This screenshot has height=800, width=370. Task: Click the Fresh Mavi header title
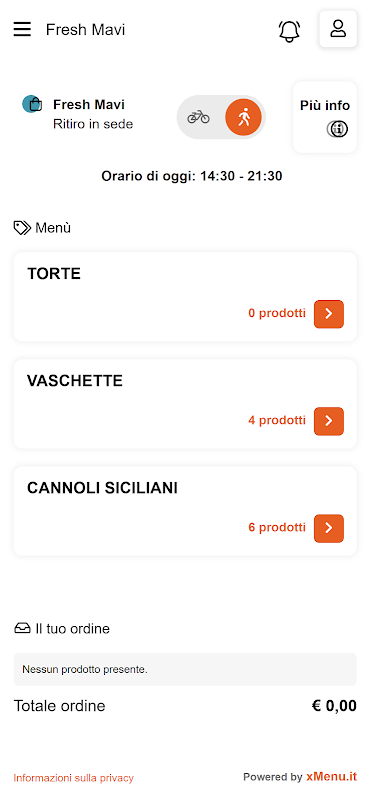[85, 30]
